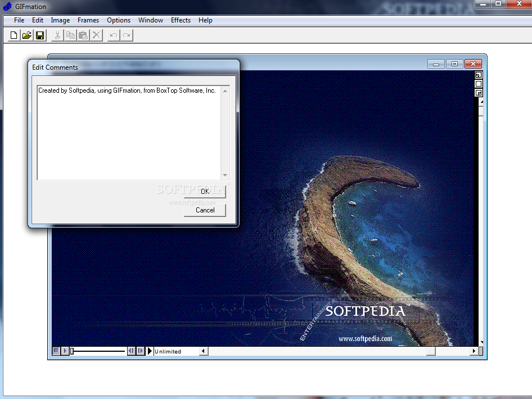Click the New file toolbar icon
Viewport: 532px width, 399px height.
pyautogui.click(x=14, y=35)
